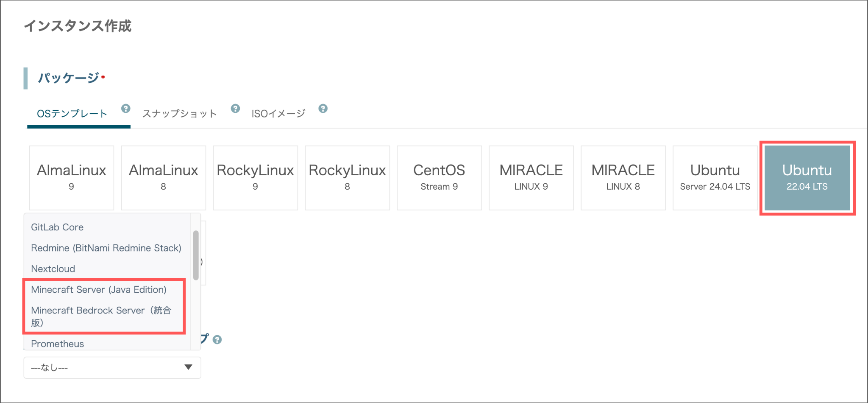Select the highlighted Ubuntu 22.04 LTS tile
868x403 pixels.
tap(807, 178)
